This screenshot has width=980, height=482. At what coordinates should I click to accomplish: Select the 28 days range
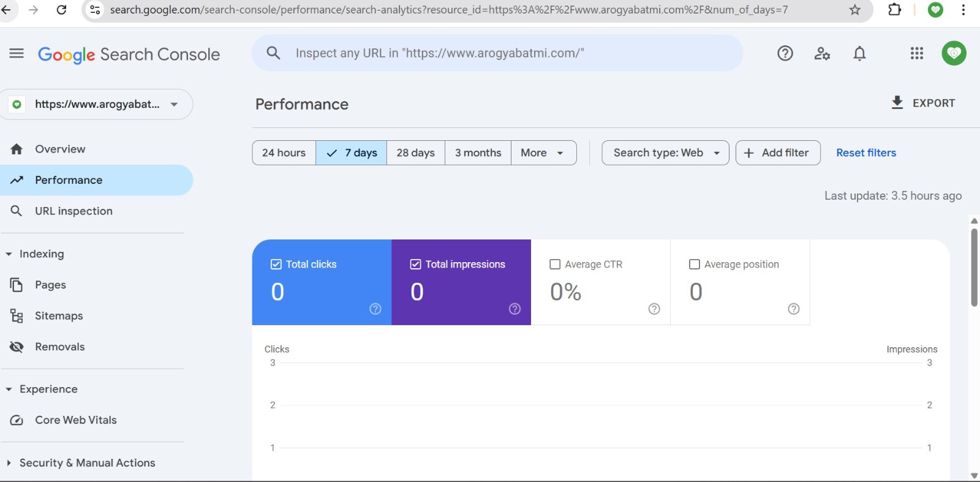[416, 153]
